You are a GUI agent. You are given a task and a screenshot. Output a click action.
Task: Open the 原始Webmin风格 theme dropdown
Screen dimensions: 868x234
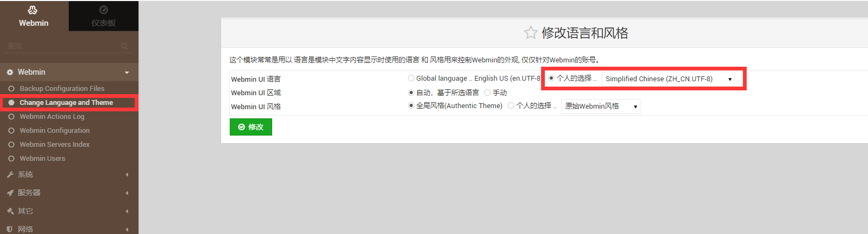[601, 107]
